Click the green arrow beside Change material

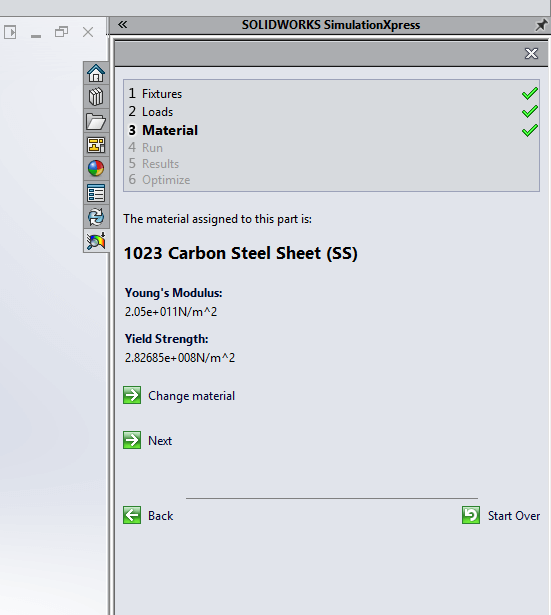click(x=132, y=395)
